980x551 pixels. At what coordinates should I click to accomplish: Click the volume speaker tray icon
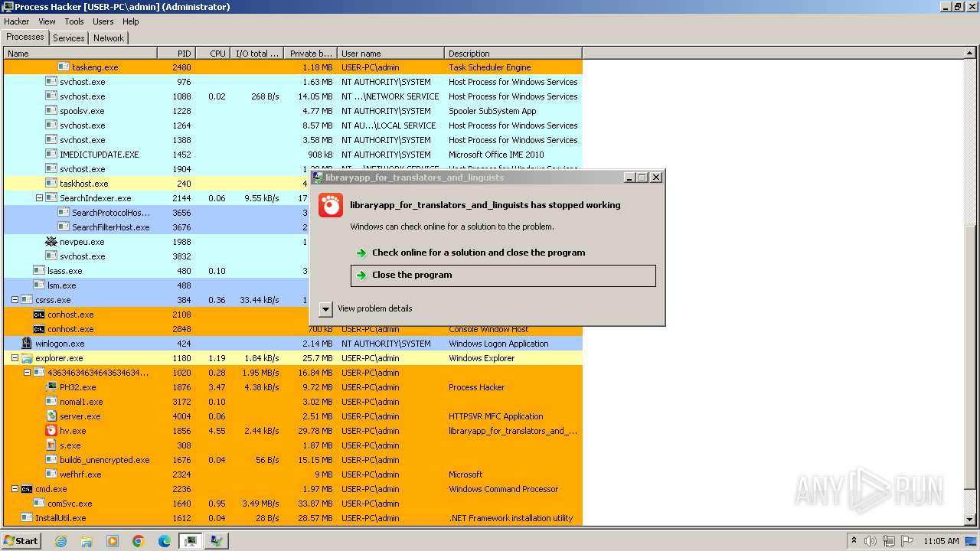coord(871,541)
